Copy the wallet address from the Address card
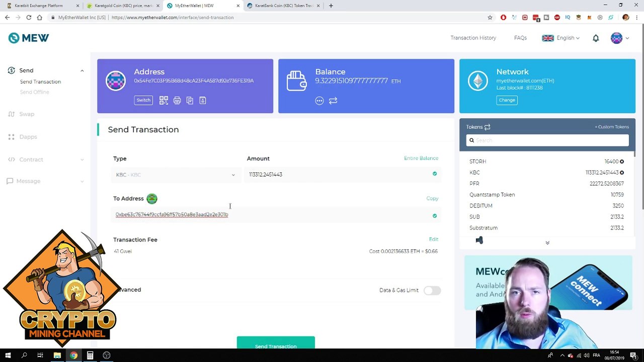The height and width of the screenshot is (362, 644). click(190, 101)
